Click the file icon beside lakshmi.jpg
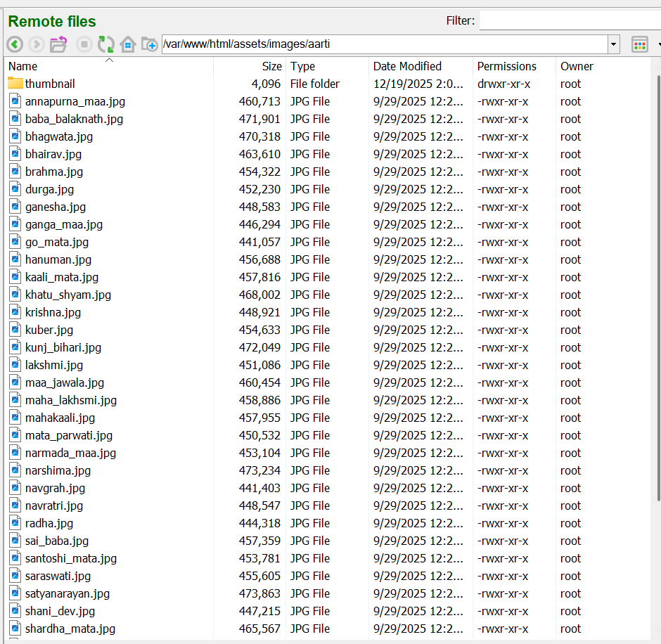661x644 pixels. point(15,365)
